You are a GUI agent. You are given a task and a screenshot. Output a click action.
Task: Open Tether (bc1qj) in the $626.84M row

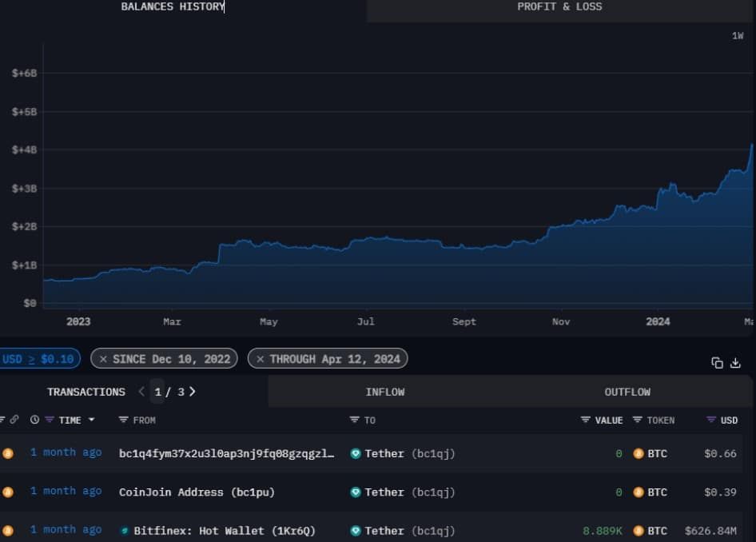point(409,531)
